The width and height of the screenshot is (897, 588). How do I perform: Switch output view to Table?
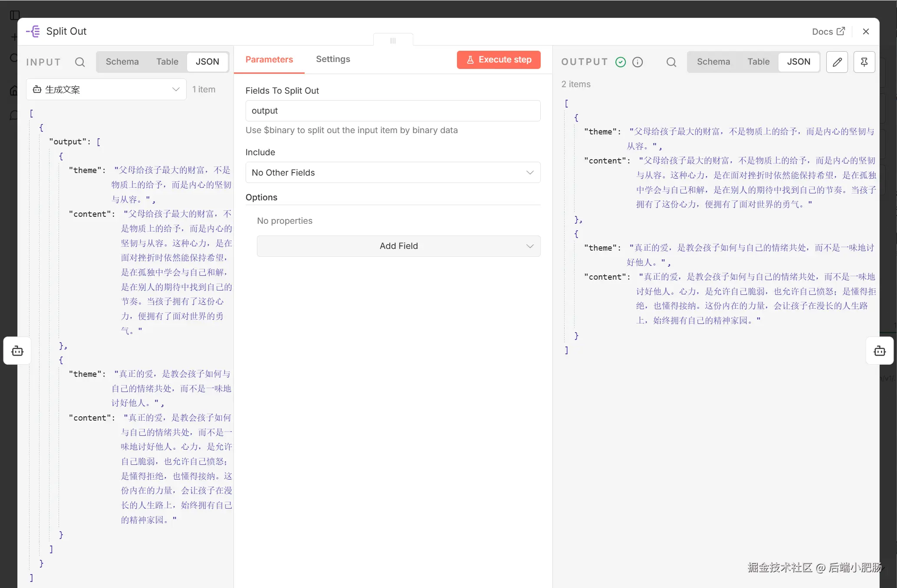click(x=758, y=62)
